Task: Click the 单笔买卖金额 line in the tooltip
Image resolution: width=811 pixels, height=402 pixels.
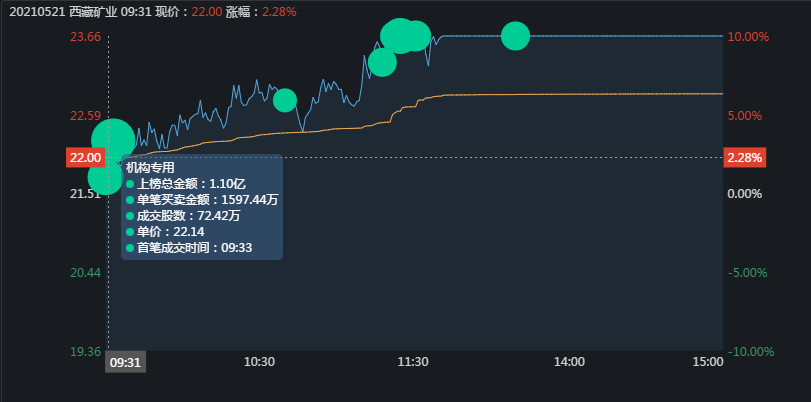Action: tap(207, 200)
